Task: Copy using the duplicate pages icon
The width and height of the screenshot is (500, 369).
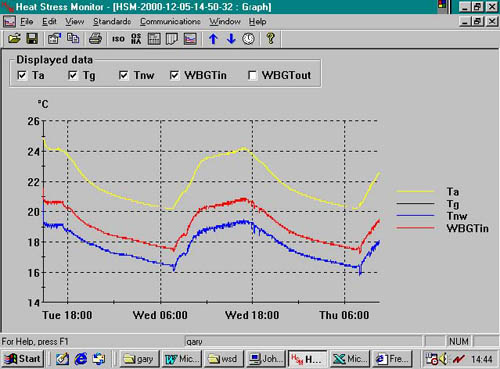Action: (x=73, y=39)
